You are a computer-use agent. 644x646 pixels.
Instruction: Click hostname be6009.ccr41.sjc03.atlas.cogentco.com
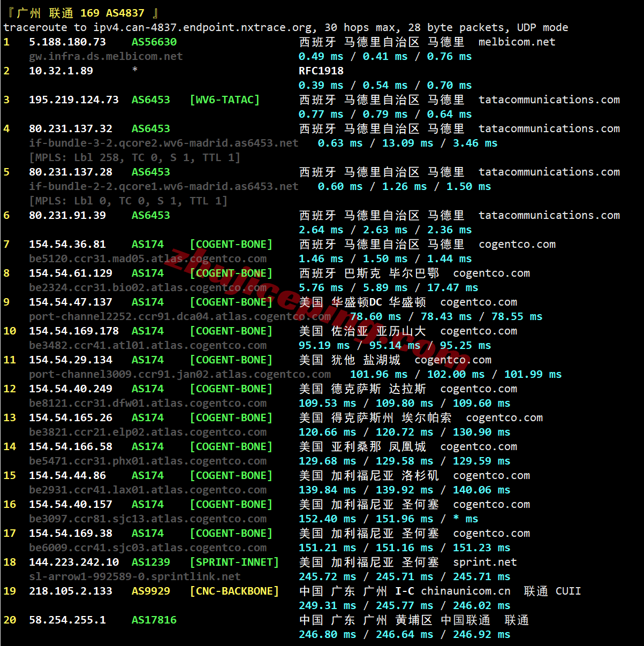pos(148,548)
